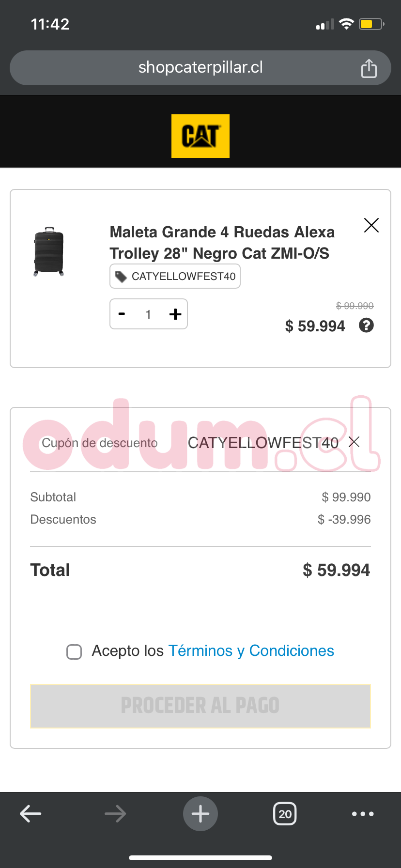
Task: Show the 20 open tabs switcher
Action: pos(285,814)
